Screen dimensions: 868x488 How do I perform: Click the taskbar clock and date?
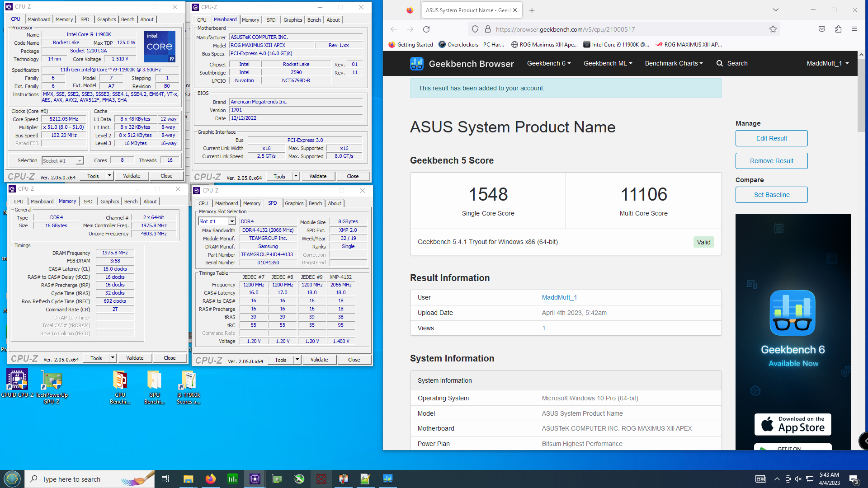click(x=829, y=479)
